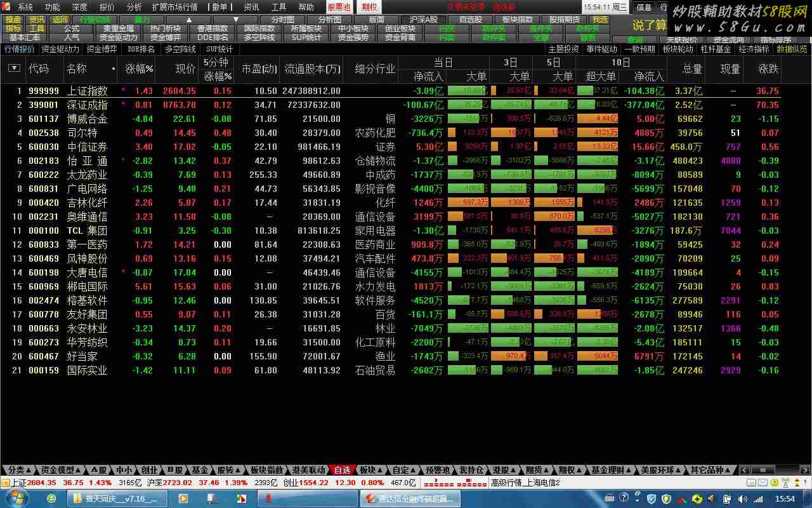Click the down arrow toolbar button

coord(236,20)
